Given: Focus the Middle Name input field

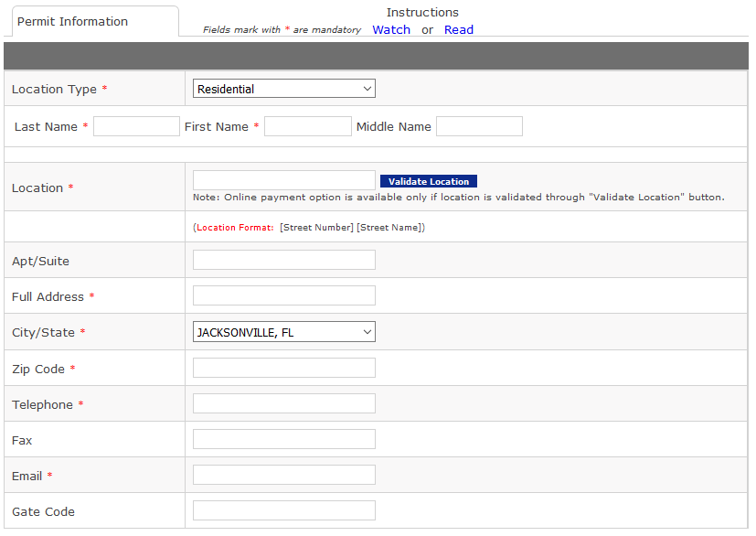Looking at the screenshot, I should (479, 126).
